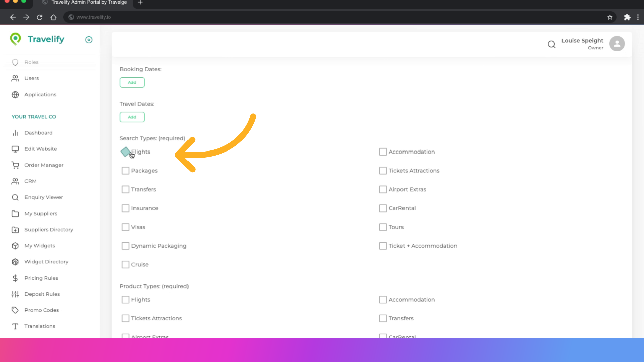Screen dimensions: 644x362
Task: Tick the Packages search type checkbox
Action: [x=125, y=171]
